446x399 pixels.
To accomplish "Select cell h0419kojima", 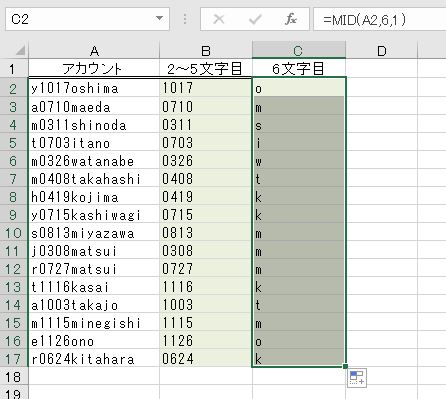I will tap(94, 197).
